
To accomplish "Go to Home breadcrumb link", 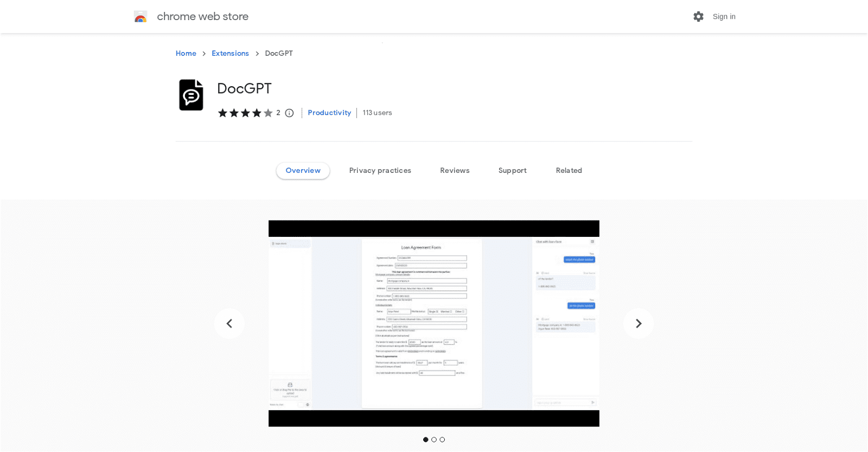I will (186, 53).
